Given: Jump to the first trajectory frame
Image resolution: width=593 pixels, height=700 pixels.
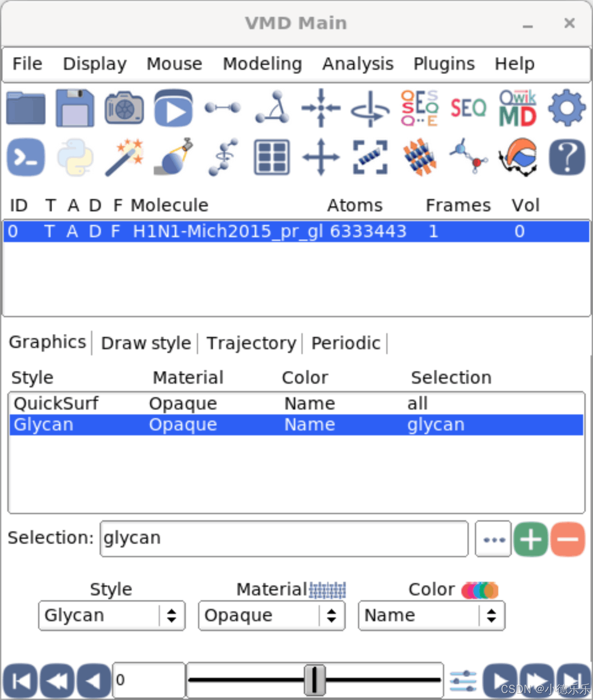Looking at the screenshot, I should 20,681.
